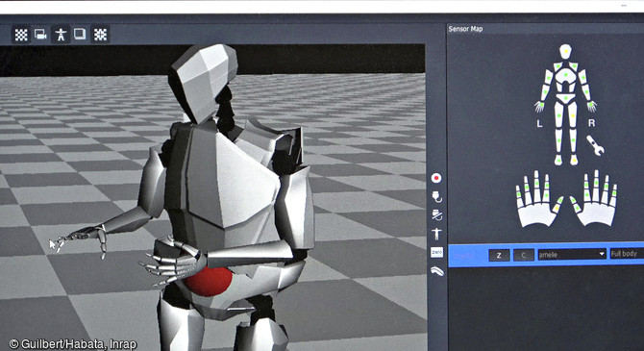Open the wrench settings in Sensor Map
This screenshot has height=351, width=644.
point(595,145)
